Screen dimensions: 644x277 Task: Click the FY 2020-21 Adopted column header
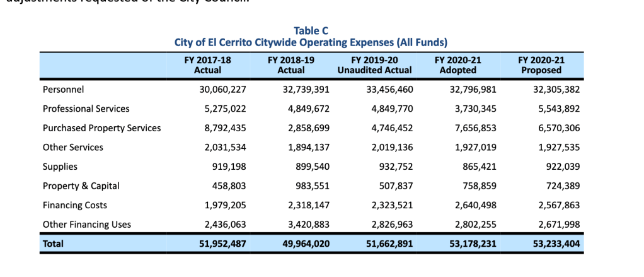point(457,65)
